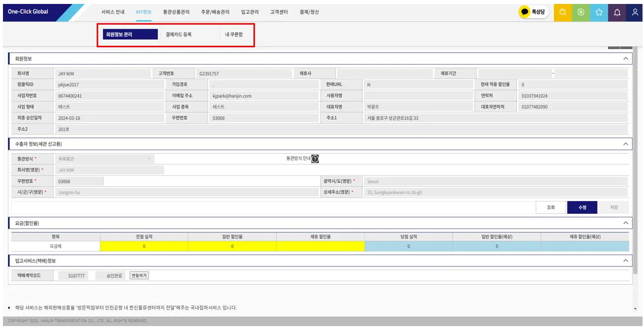The image size is (644, 330).
Task: Click the scrollbar down arrow
Action: pyautogui.click(x=635, y=309)
